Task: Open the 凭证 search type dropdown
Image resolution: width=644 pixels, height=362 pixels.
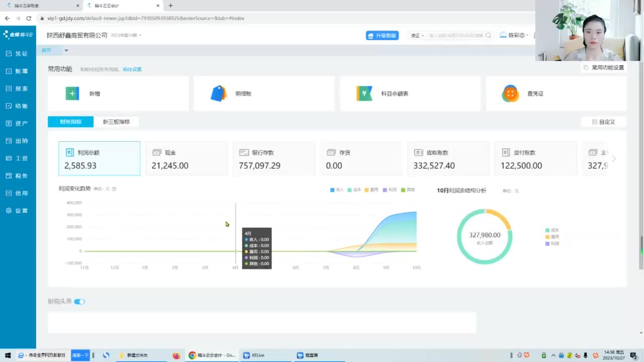Action: point(417,36)
